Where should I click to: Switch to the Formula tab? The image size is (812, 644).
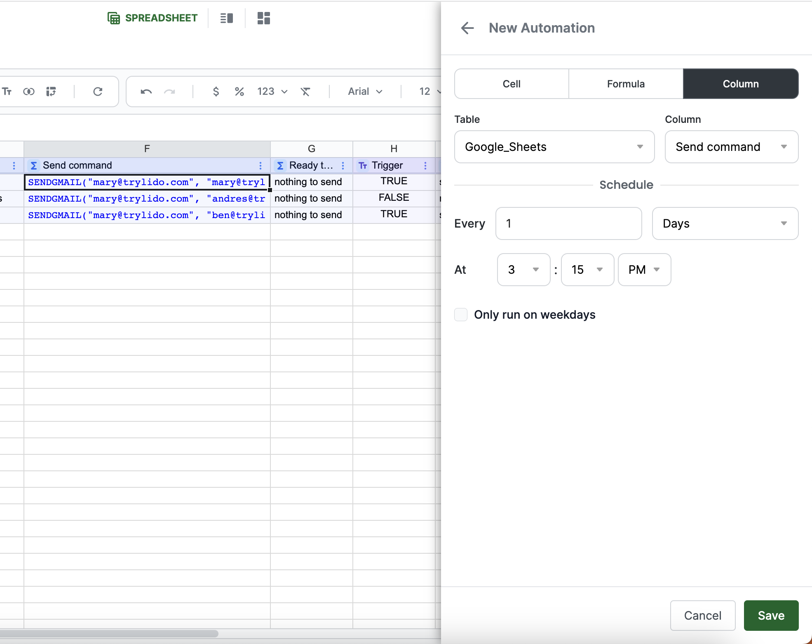coord(626,84)
